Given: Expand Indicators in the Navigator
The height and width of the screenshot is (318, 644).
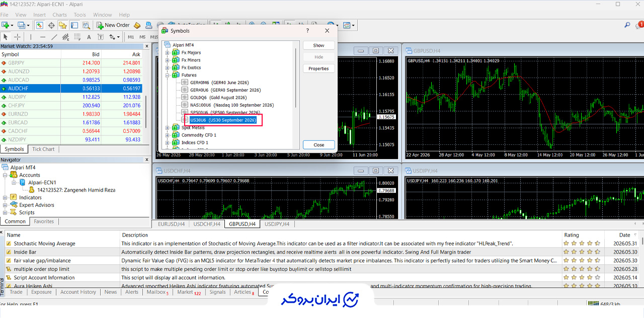Looking at the screenshot, I should point(6,198).
